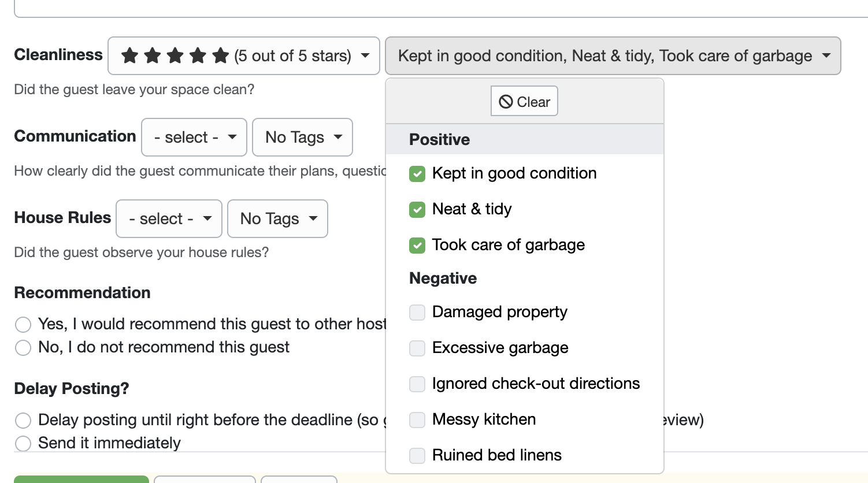
Task: Mark the Ruined bed linens checkbox
Action: pyautogui.click(x=417, y=456)
